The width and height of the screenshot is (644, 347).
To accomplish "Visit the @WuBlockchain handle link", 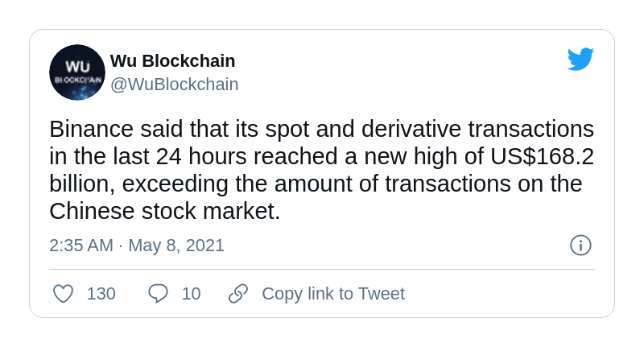I will [x=174, y=85].
